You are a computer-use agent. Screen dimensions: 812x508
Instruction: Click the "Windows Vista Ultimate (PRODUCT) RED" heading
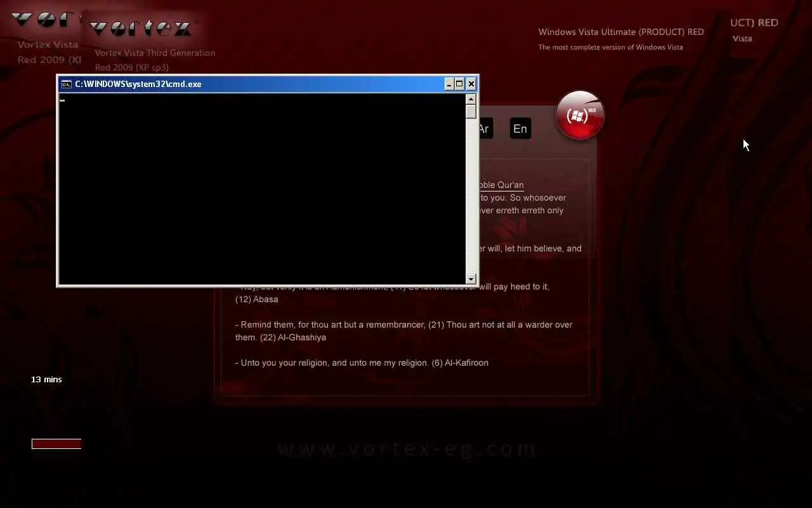[621, 32]
